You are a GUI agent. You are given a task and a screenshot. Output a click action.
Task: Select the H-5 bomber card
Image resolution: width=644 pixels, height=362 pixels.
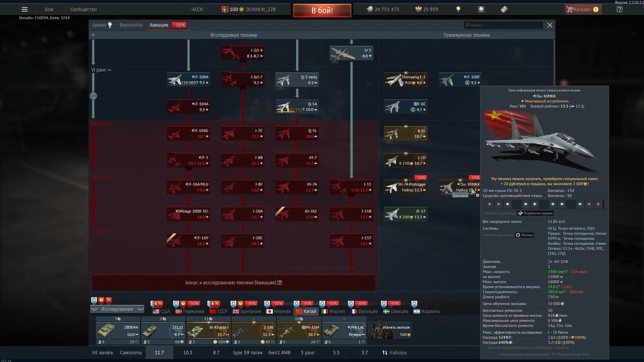click(x=351, y=53)
